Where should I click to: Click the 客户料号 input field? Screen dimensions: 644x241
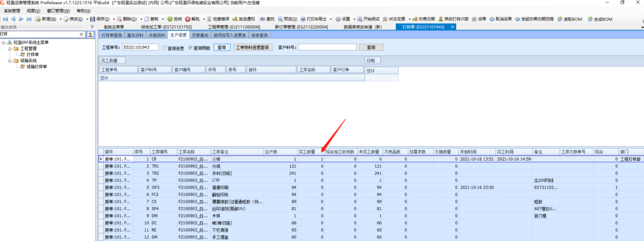pyautogui.click(x=328, y=47)
